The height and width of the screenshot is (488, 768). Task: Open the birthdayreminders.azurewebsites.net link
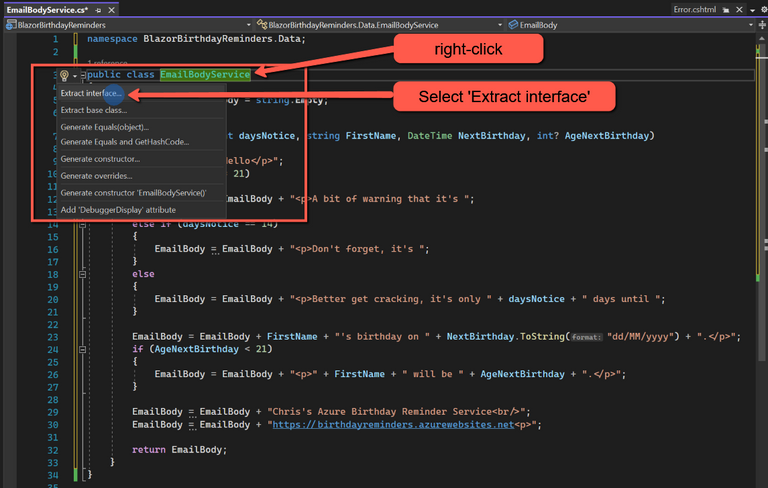402,424
